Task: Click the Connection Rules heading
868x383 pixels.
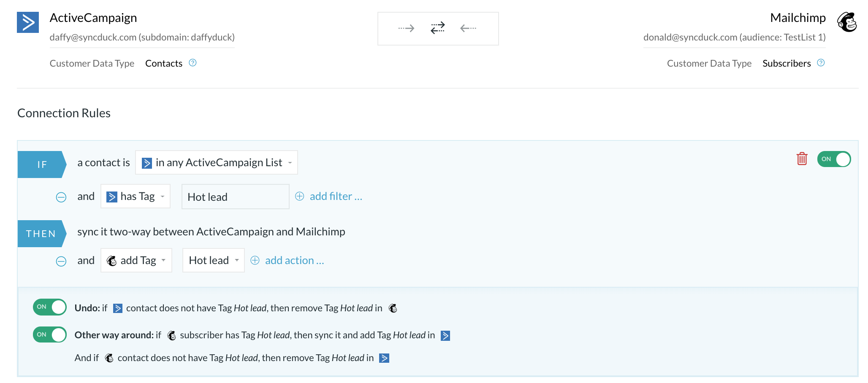Action: [x=64, y=113]
